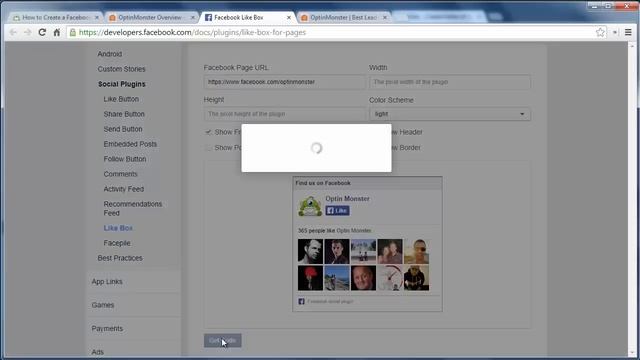
Task: Open Social Plugins section
Action: pos(122,84)
